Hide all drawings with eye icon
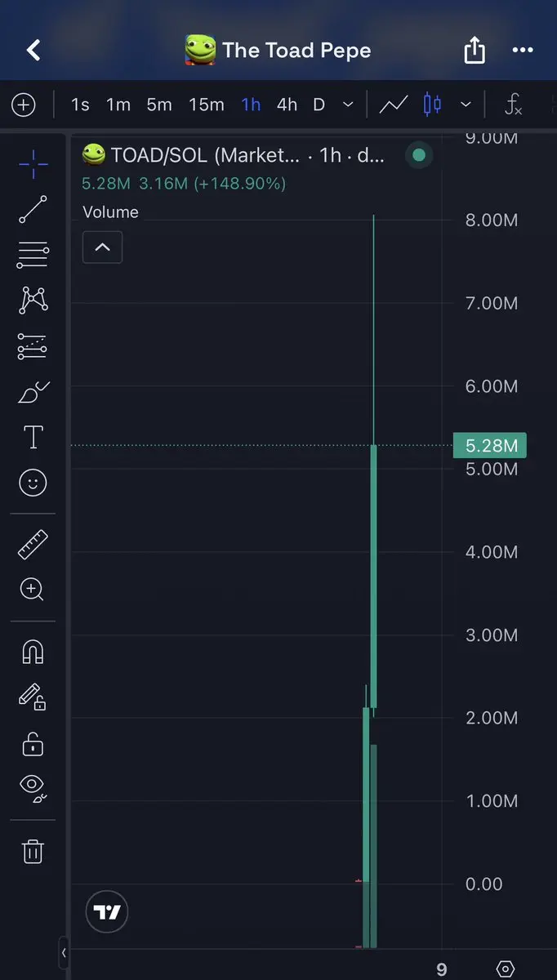557x980 pixels. tap(33, 787)
